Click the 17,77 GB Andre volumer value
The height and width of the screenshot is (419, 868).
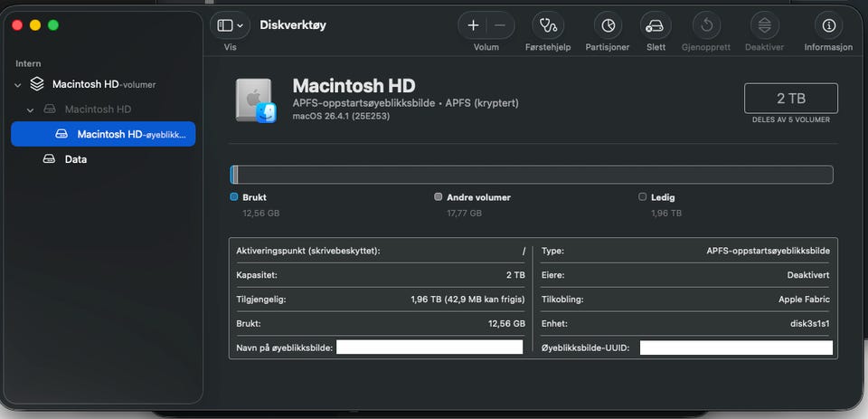(x=465, y=213)
